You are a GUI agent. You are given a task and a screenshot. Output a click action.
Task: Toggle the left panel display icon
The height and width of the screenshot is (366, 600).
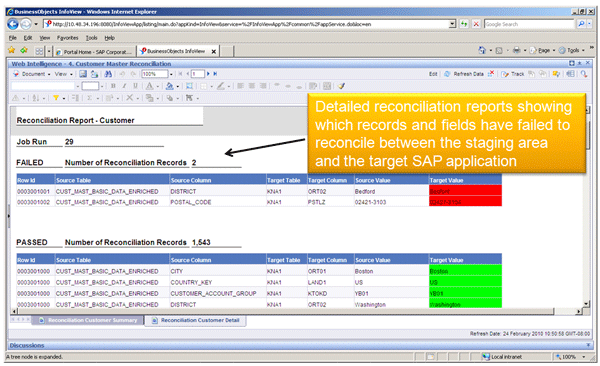[x=570, y=74]
